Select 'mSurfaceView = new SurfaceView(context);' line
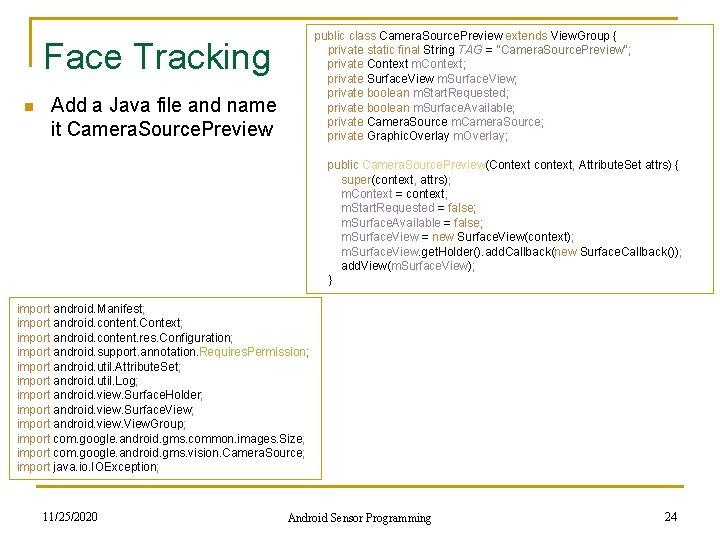The height and width of the screenshot is (540, 720). (457, 237)
